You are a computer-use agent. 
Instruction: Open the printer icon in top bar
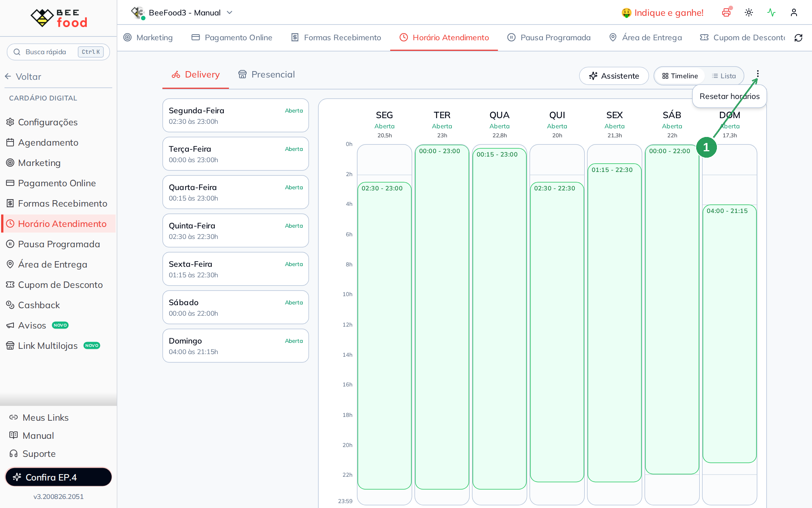[726, 12]
